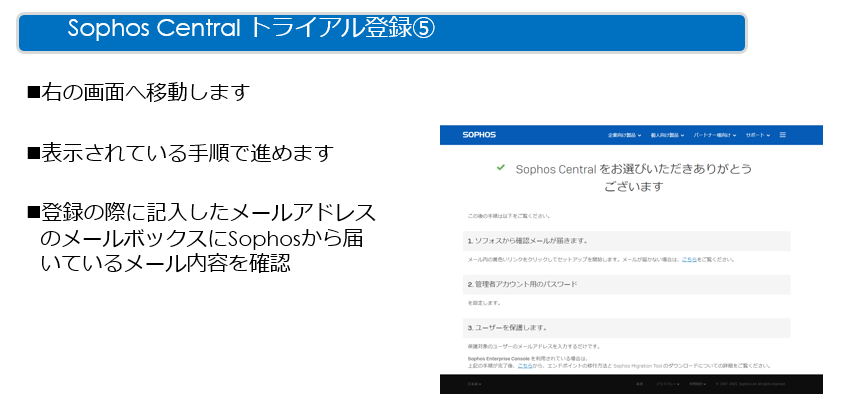
Task: Follow the こちら link about endpoint migration
Action: (x=525, y=365)
